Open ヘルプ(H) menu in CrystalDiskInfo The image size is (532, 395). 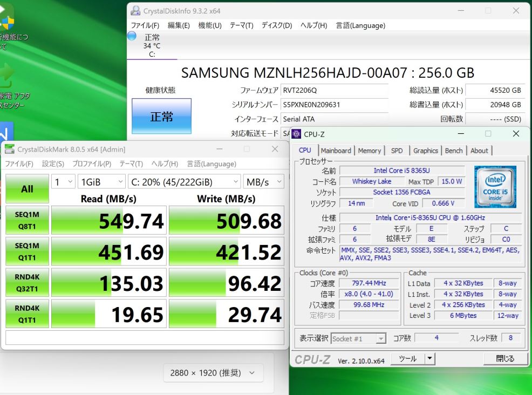pos(314,25)
